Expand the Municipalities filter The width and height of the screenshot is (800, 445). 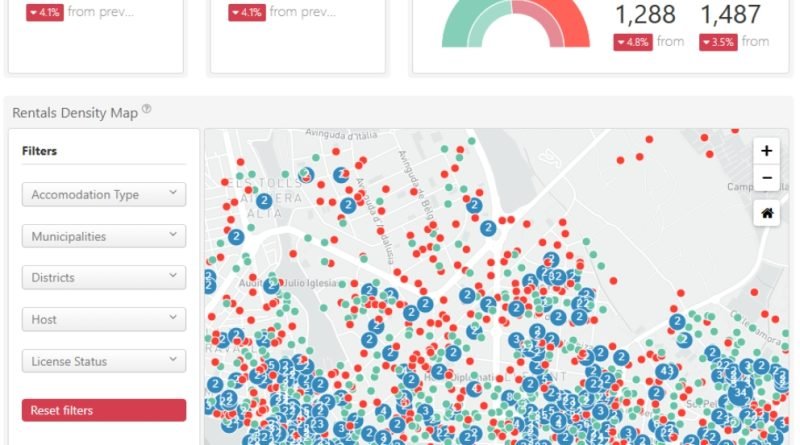tap(104, 236)
